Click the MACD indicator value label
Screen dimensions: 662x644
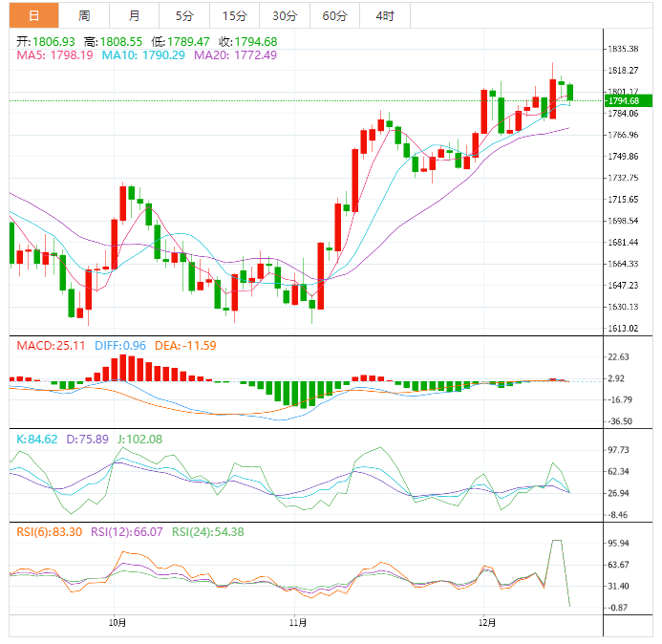coord(48,344)
